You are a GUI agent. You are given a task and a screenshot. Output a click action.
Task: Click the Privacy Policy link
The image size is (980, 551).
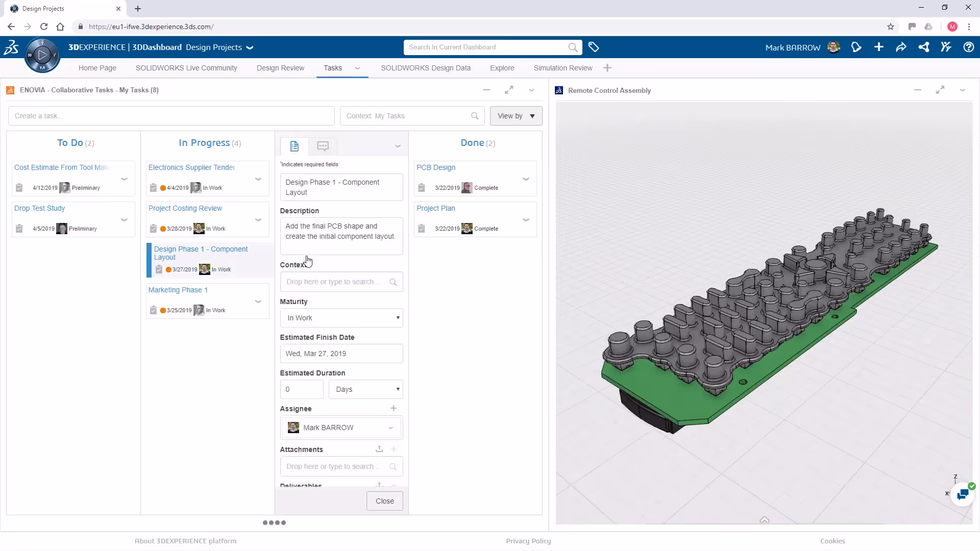click(x=528, y=541)
